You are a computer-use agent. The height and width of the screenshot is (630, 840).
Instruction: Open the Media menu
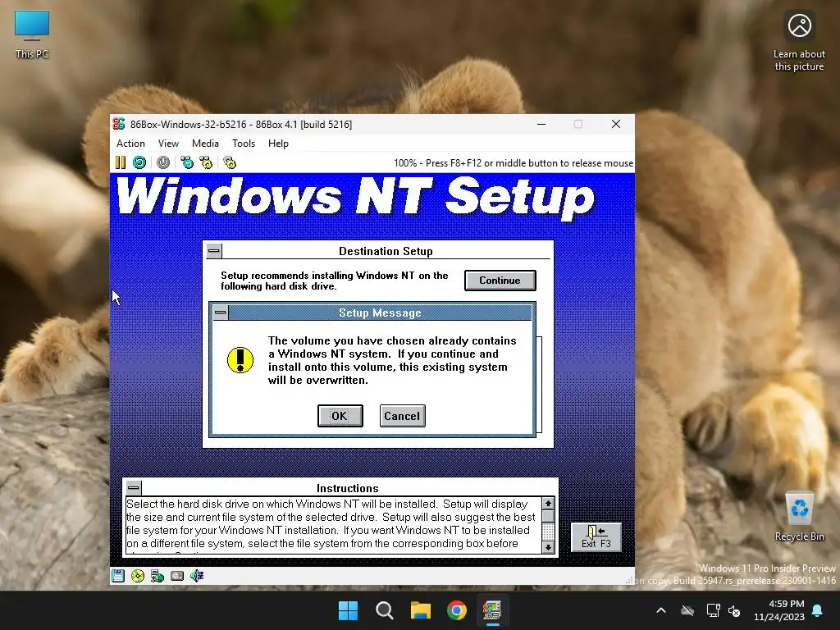coord(205,144)
